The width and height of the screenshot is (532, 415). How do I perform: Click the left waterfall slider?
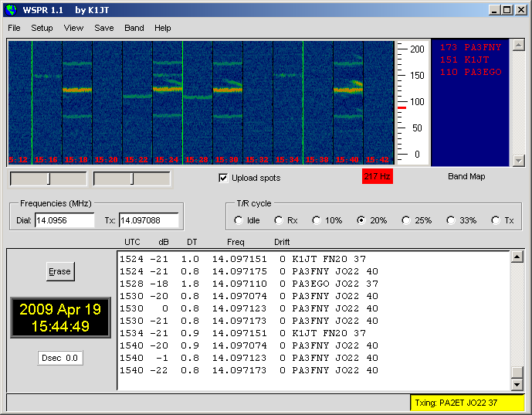point(48,179)
